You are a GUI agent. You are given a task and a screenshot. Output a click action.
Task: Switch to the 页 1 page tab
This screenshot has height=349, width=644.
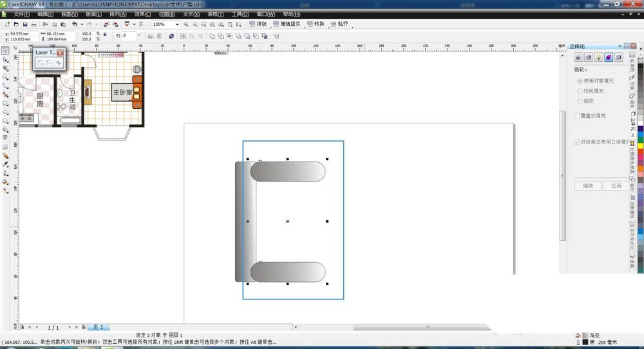98,327
